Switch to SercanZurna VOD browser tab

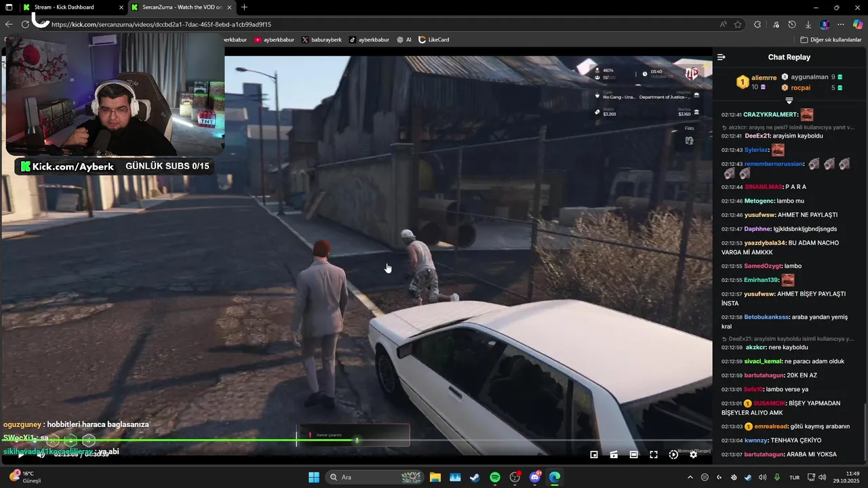[181, 7]
